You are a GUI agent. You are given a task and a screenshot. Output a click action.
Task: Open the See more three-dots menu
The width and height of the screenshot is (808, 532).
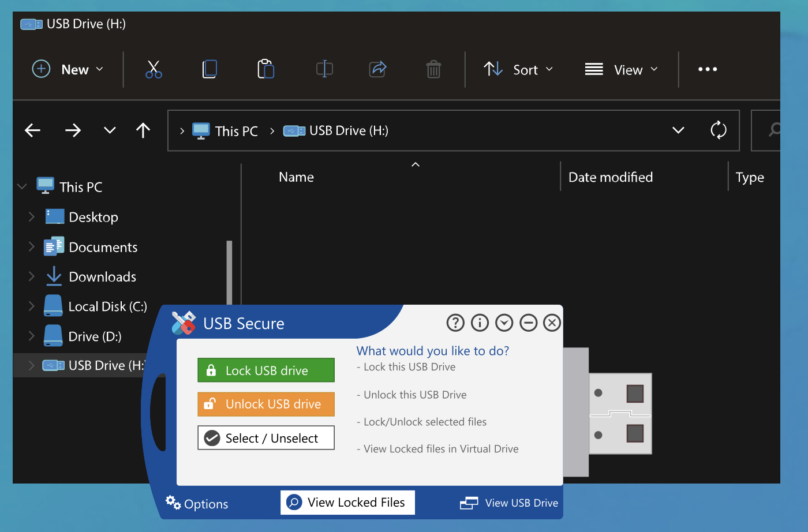click(708, 69)
